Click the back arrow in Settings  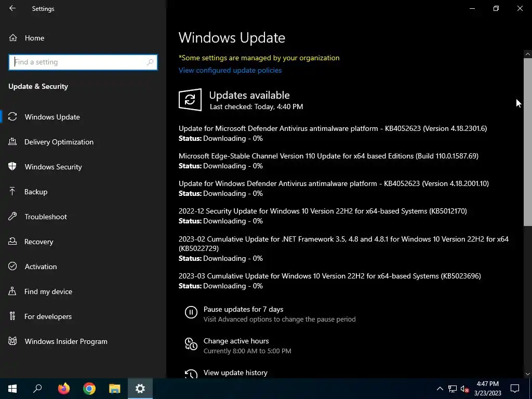(12, 8)
